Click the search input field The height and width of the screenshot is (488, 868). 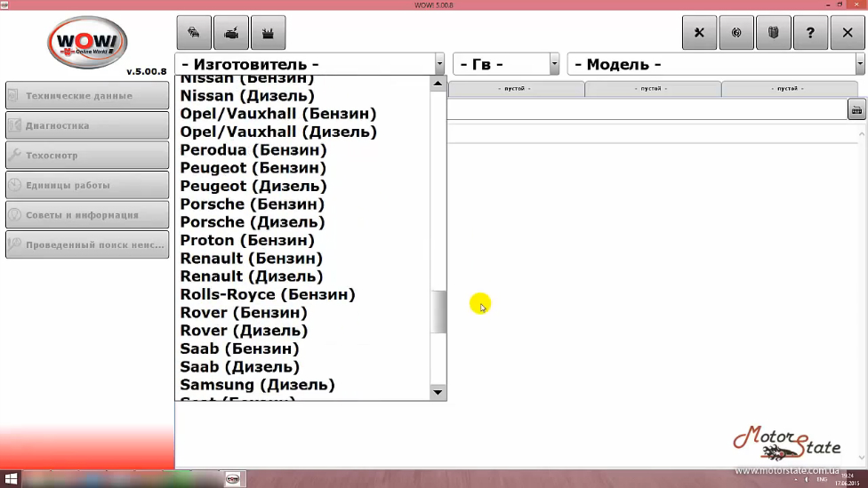647,109
